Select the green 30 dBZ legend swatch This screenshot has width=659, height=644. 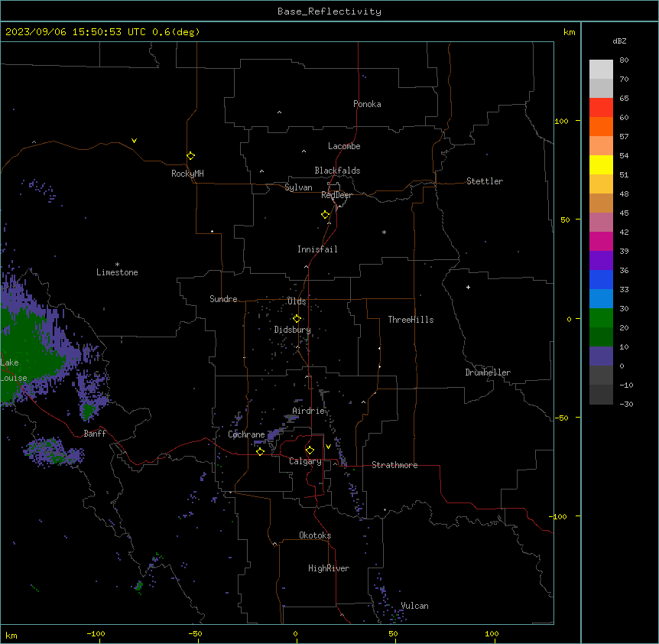tap(601, 318)
